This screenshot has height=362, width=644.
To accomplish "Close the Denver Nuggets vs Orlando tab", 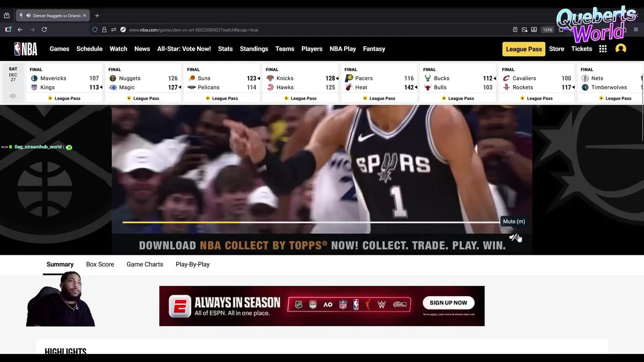I will (x=85, y=16).
